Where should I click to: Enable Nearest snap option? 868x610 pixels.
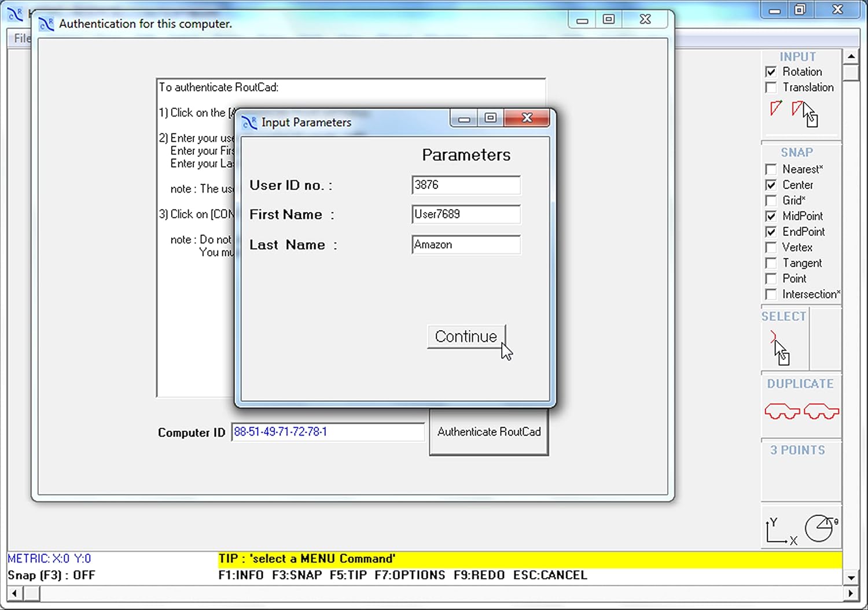point(771,169)
